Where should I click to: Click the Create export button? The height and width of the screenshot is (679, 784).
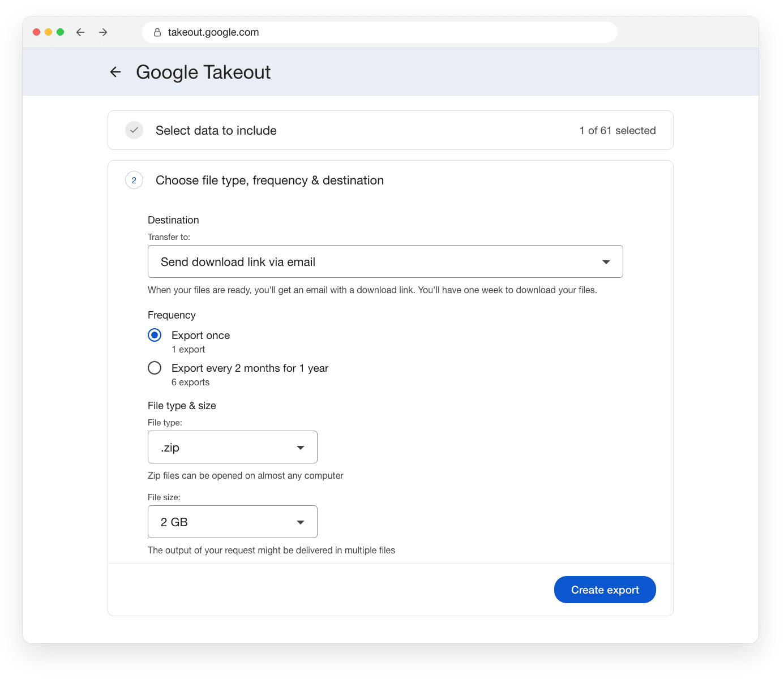click(x=605, y=590)
